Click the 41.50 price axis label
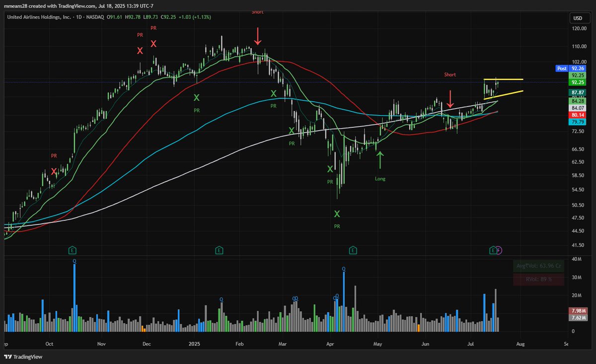The image size is (596, 364). click(578, 245)
